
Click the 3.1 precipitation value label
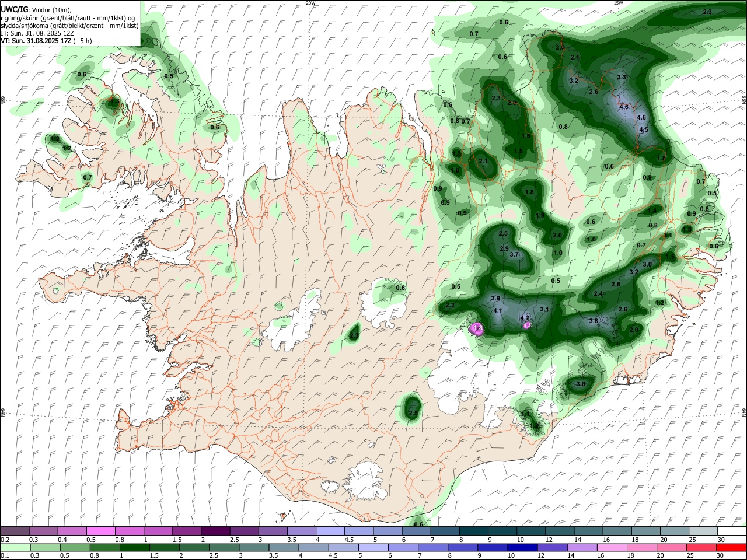545,309
